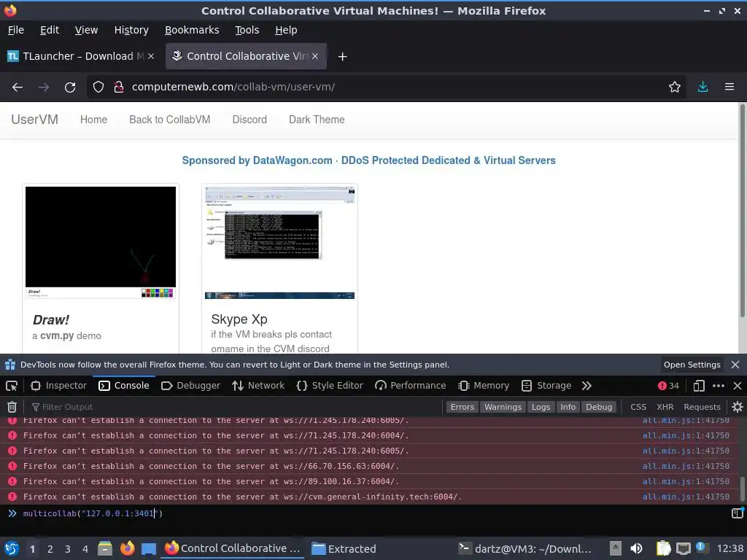Close the TLauncher tab

click(x=151, y=56)
